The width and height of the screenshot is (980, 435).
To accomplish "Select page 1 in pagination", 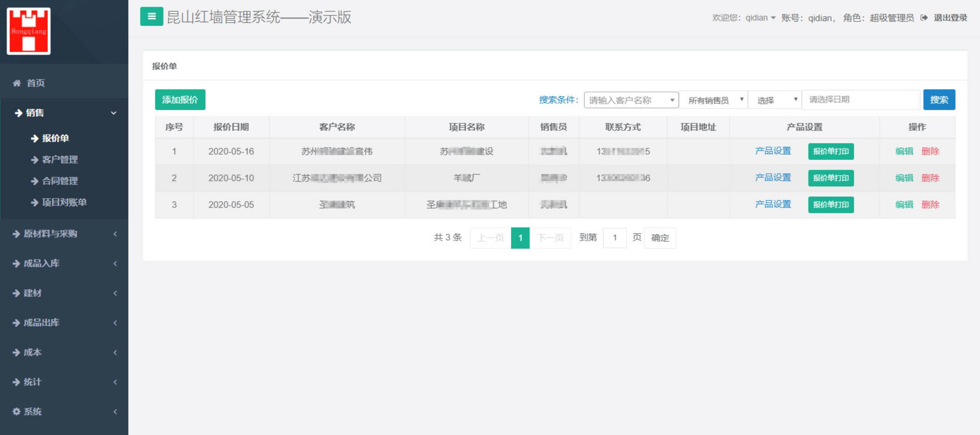I will point(520,238).
